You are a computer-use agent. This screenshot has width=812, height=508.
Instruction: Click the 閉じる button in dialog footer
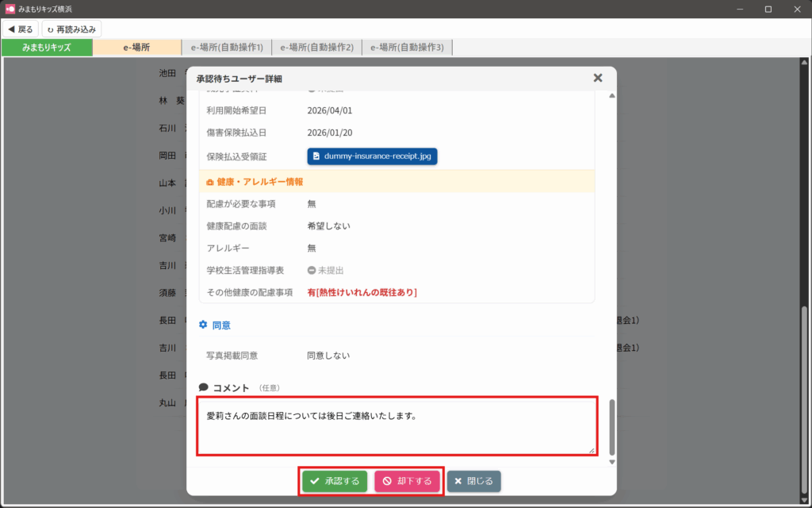[x=473, y=481]
